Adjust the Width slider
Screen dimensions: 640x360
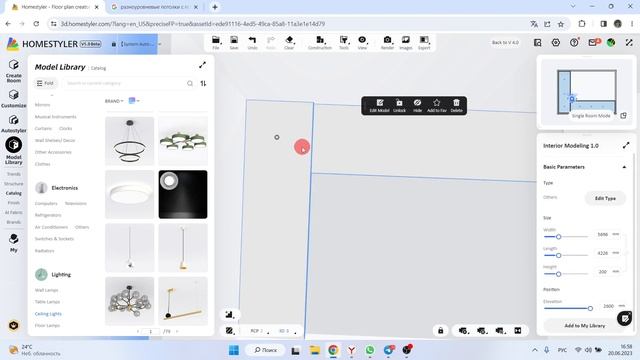coord(558,237)
